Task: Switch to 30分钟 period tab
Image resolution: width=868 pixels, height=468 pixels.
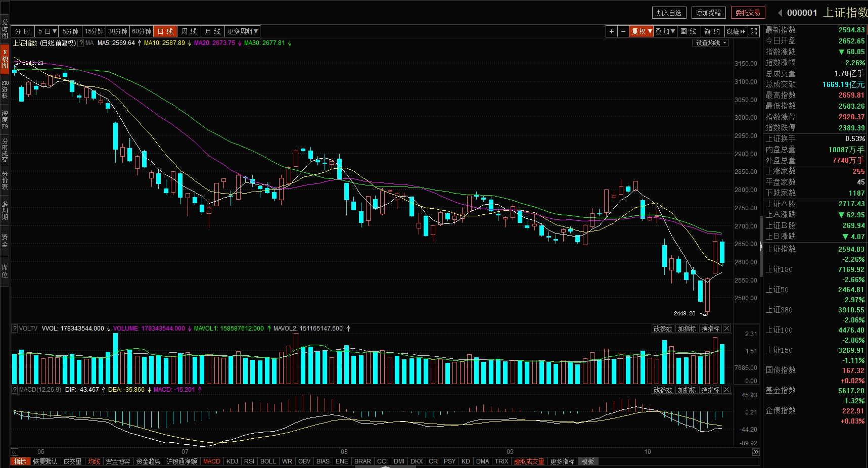Action: tap(118, 31)
